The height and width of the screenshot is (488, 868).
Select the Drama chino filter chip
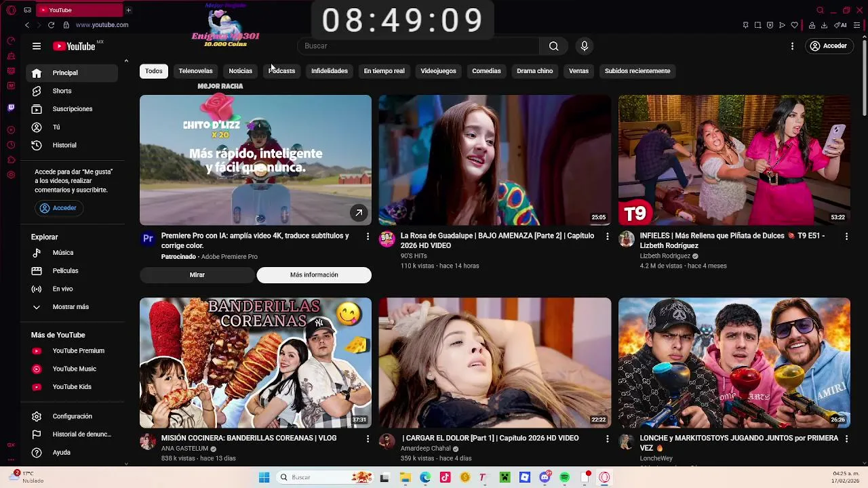[535, 71]
